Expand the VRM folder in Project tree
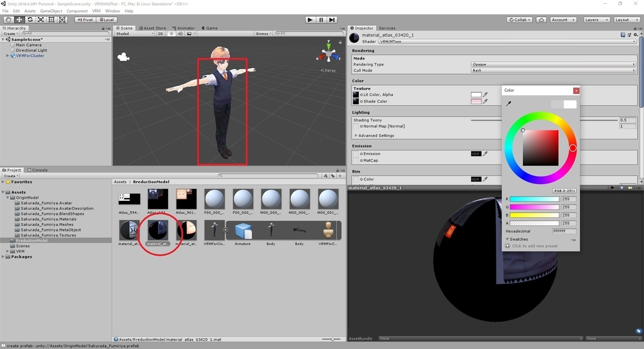Viewport: 644px width, 349px height. (x=8, y=251)
